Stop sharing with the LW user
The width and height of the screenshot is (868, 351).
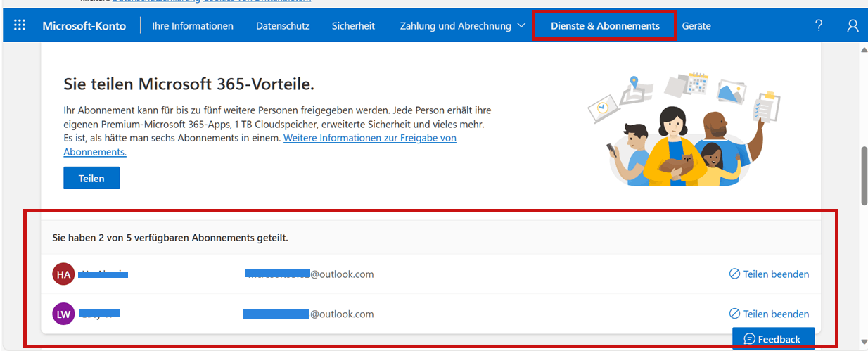click(x=769, y=314)
